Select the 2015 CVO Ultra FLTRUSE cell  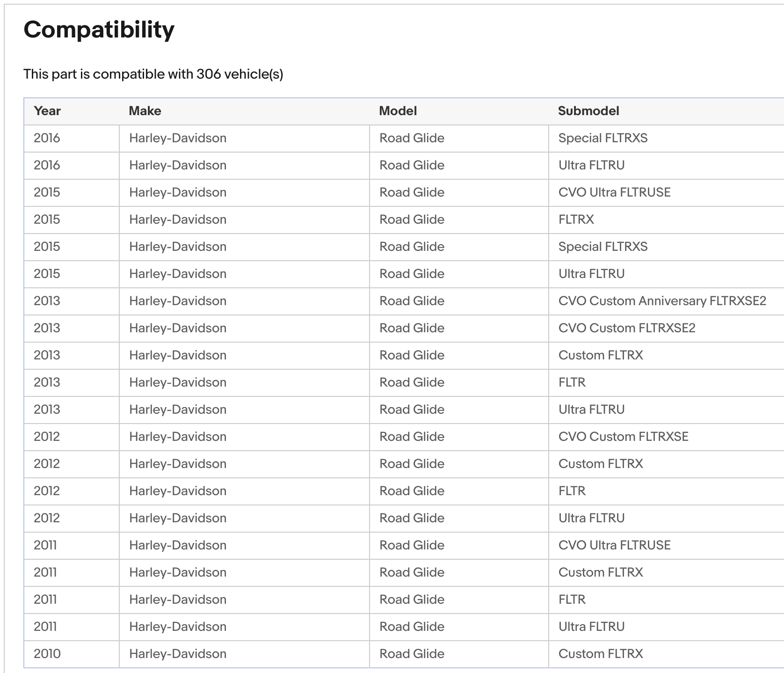(614, 192)
